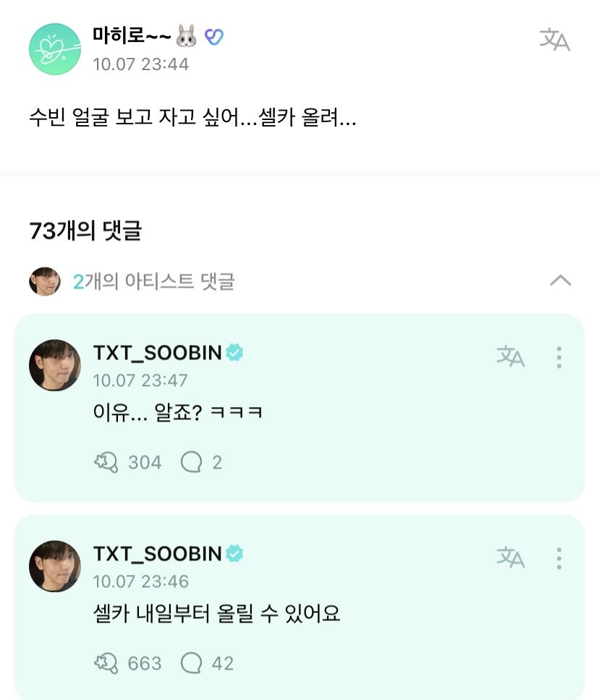Cheer the comment with 663 likes
Image resolution: width=599 pixels, height=700 pixels.
106,663
